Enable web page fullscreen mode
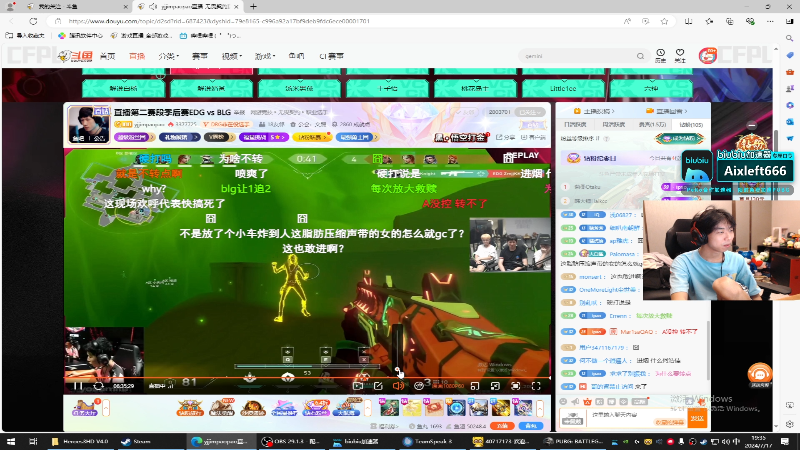The height and width of the screenshot is (450, 800). [515, 386]
